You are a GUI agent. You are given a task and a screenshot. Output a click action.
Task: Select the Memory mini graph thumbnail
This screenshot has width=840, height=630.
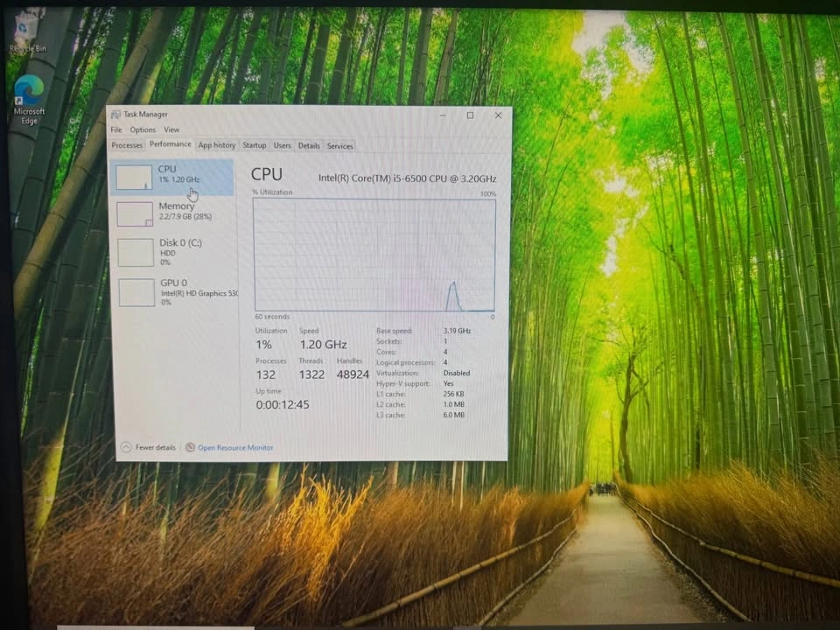point(135,213)
